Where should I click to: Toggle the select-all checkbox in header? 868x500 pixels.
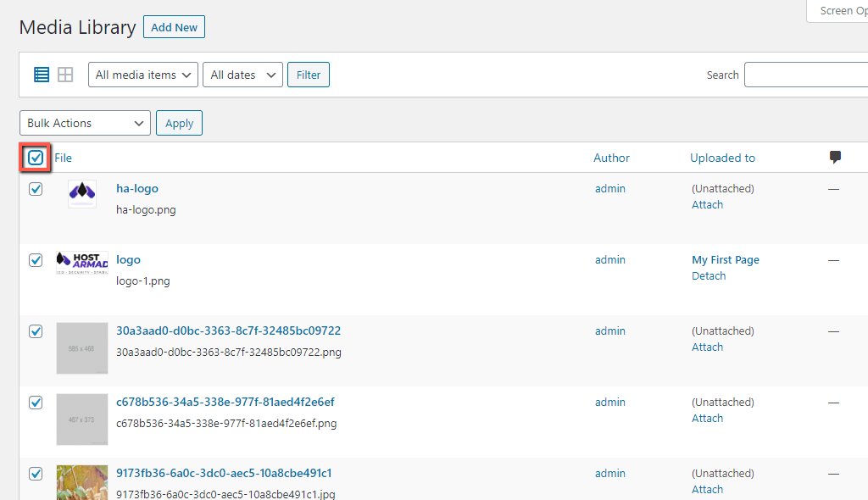pyautogui.click(x=36, y=158)
